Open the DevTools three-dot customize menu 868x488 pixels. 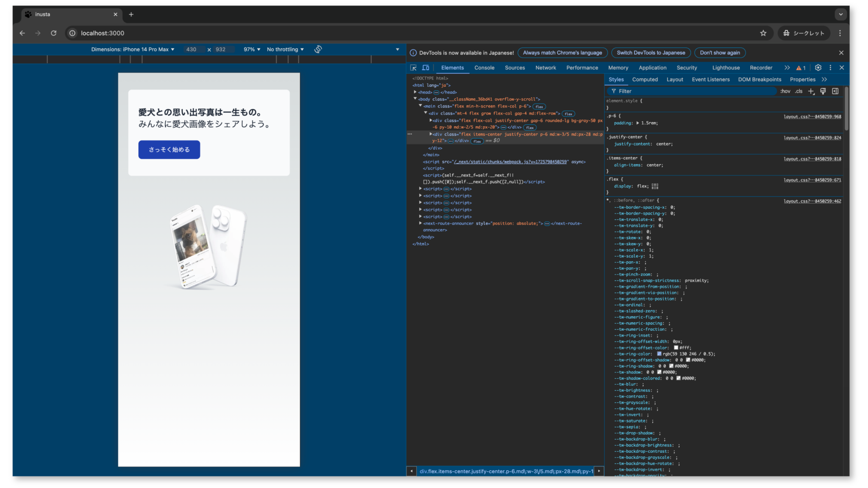[830, 68]
